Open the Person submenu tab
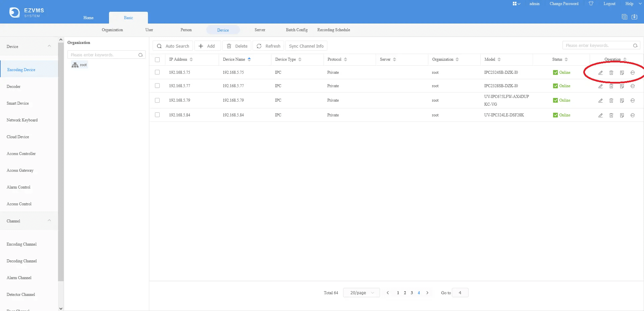The image size is (644, 311). coord(186,30)
